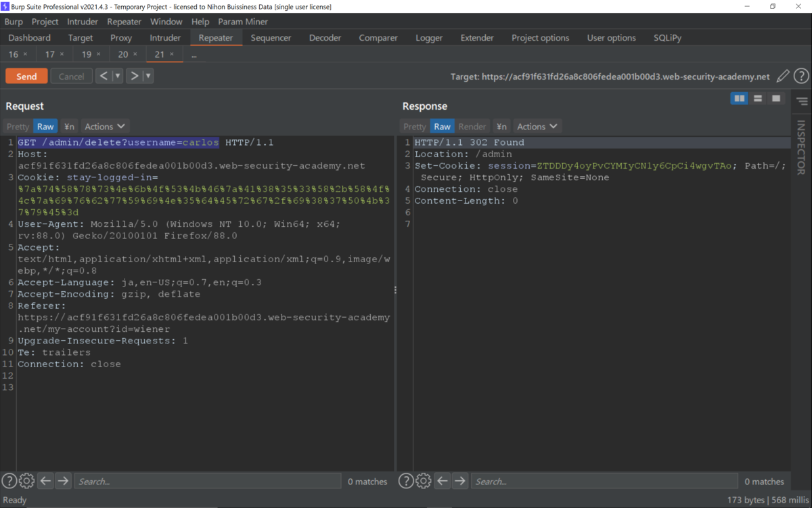Image resolution: width=812 pixels, height=508 pixels.
Task: Select top-bottom split layout icon
Action: 758,99
